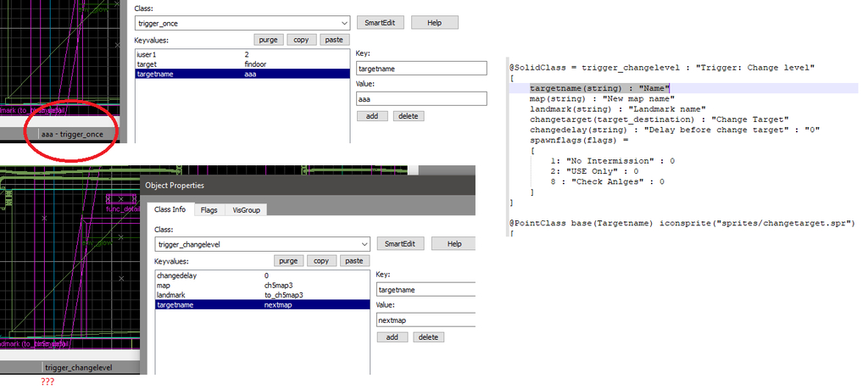Open the trigger_changelevel Class dropdown
The image size is (868, 389).
[x=363, y=244]
